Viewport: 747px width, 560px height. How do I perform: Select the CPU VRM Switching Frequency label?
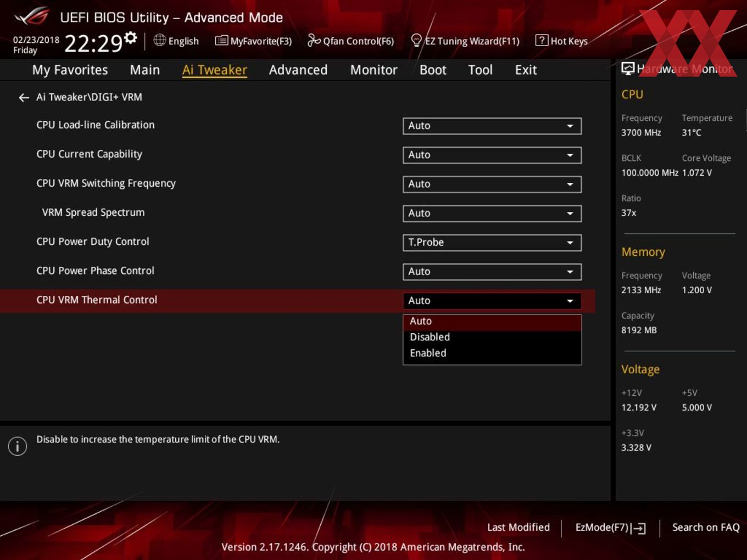point(106,183)
